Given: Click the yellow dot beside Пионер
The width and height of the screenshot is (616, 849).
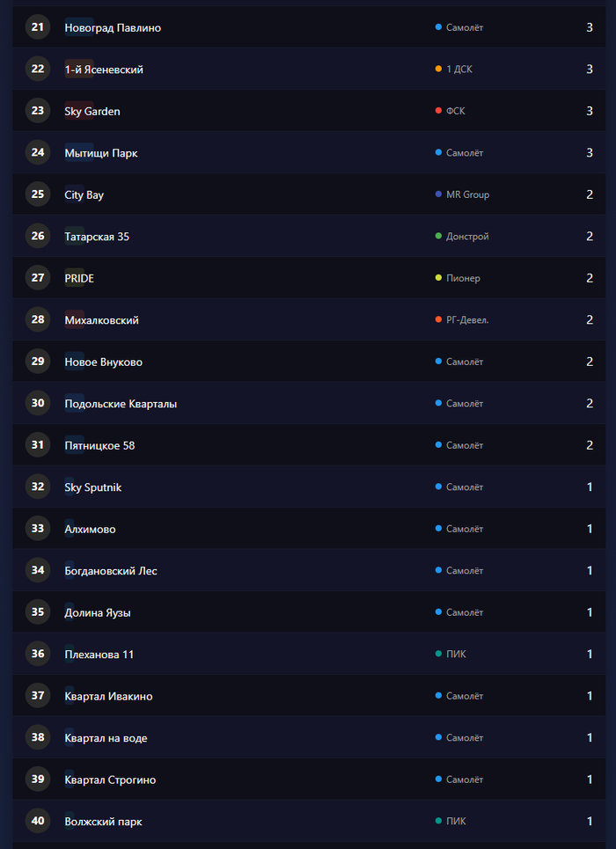Looking at the screenshot, I should (x=438, y=278).
